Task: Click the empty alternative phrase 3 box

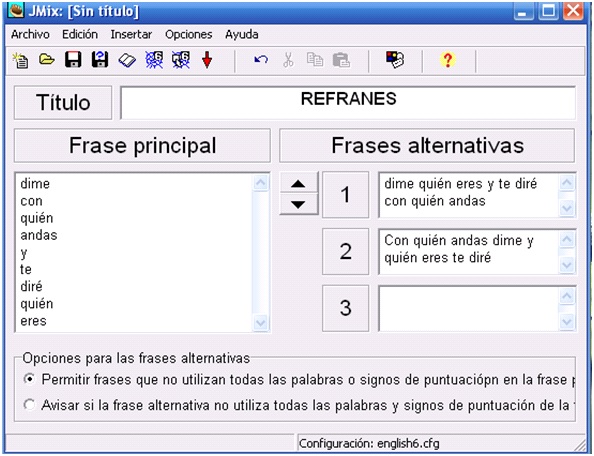Action: (469, 308)
